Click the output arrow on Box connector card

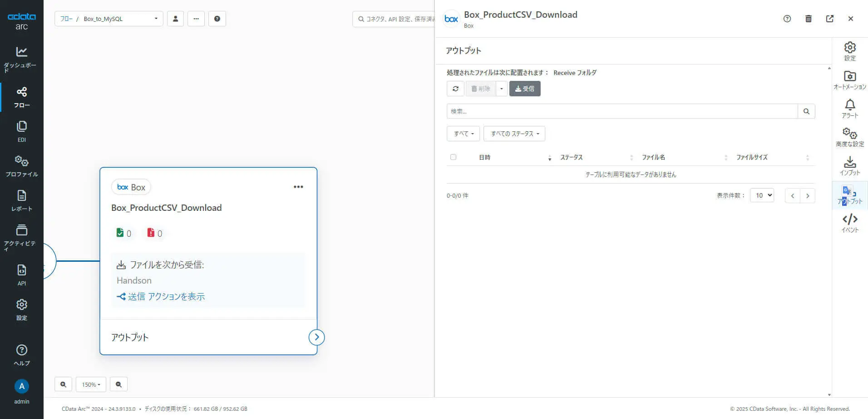pyautogui.click(x=316, y=337)
